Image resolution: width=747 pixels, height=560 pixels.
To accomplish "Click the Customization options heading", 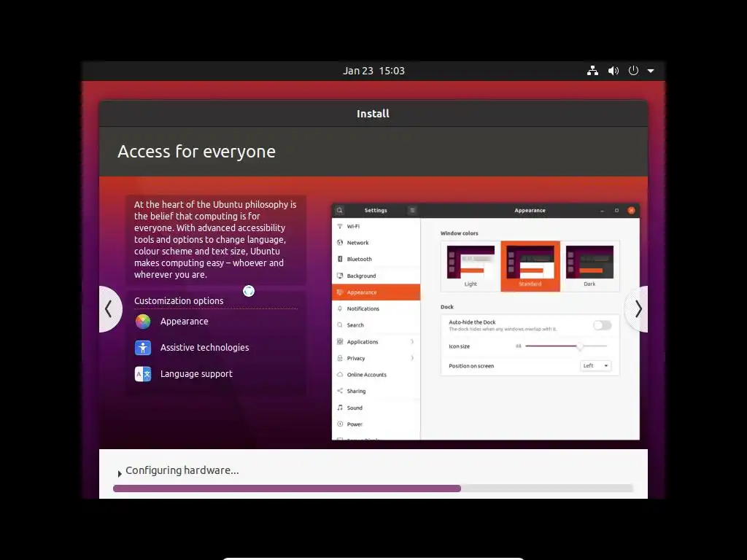I will [x=179, y=301].
